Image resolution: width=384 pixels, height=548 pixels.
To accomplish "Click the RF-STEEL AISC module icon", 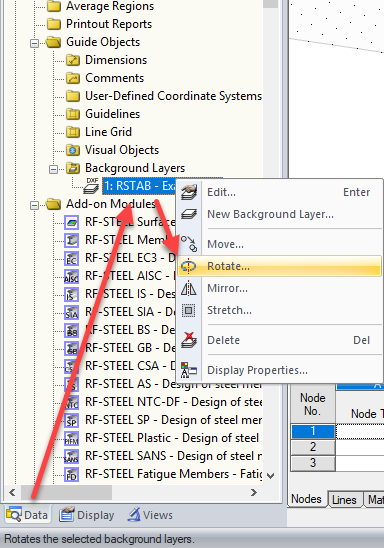I will pyautogui.click(x=72, y=276).
